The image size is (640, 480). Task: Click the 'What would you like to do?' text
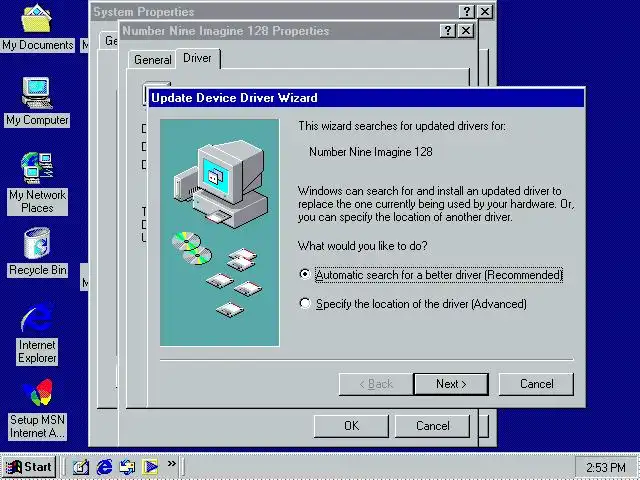click(362, 246)
